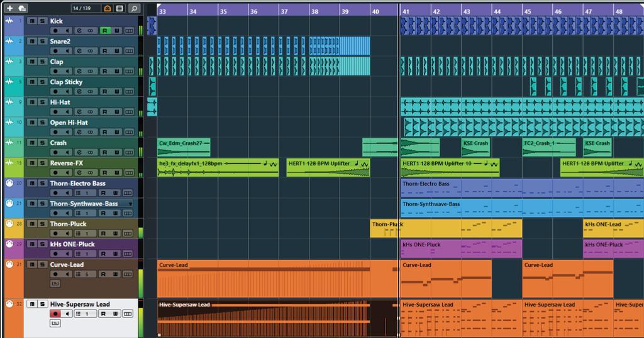
Task: Click the color strip of track 28 Thorn-Pluck
Action: click(14, 229)
